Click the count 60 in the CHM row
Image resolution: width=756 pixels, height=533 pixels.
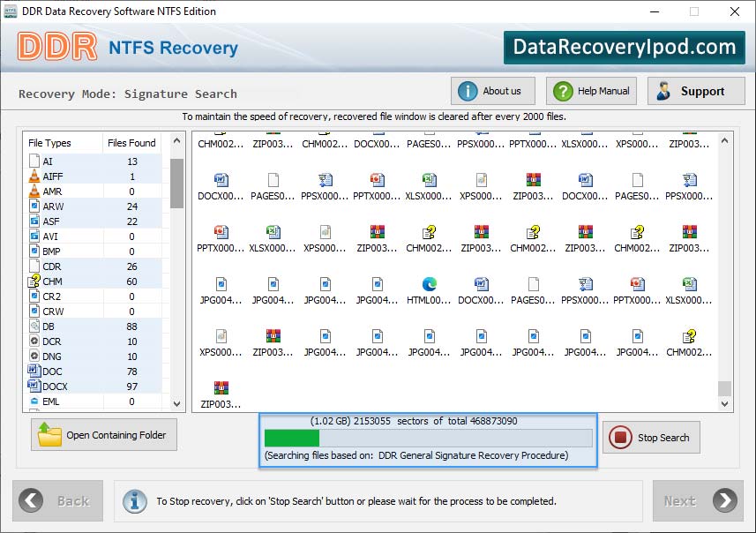(132, 281)
